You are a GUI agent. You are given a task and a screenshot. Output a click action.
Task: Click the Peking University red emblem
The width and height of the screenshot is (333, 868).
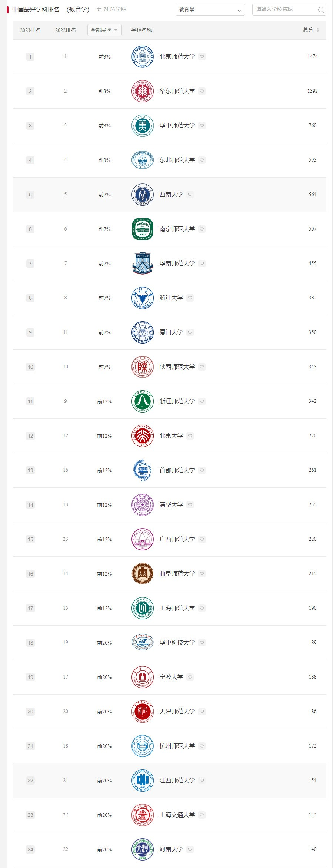[143, 436]
